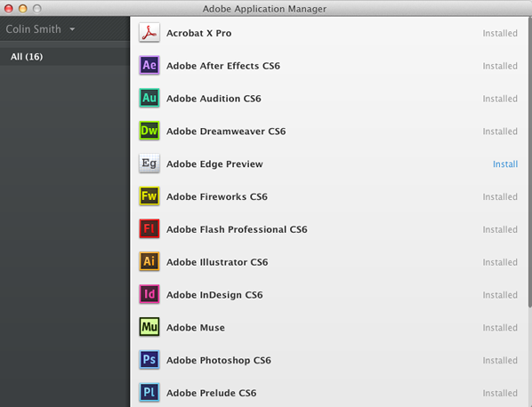Click the InDesign CS6 Id icon
Screen dimensions: 532x407
149,294
